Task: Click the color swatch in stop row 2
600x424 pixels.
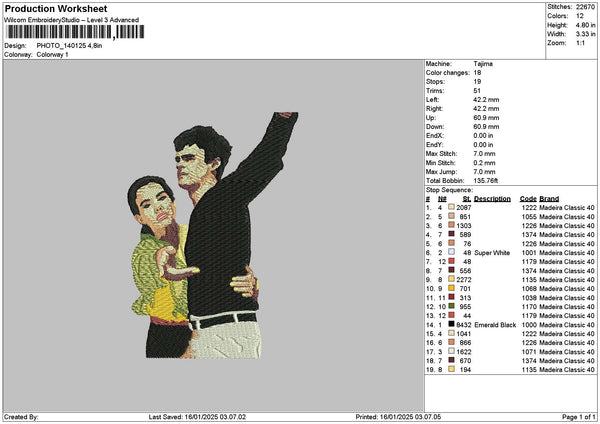Action: 452,217
